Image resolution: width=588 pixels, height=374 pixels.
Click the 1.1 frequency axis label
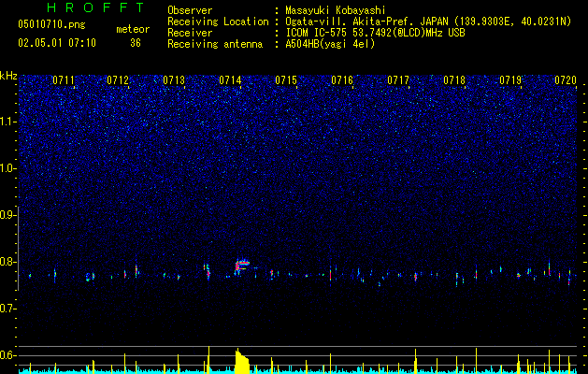click(8, 122)
